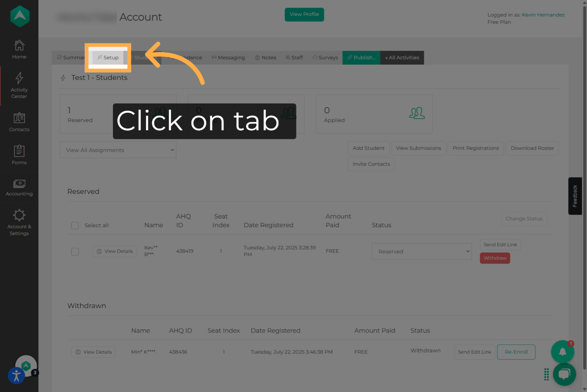The width and height of the screenshot is (587, 392).
Task: Expand the View All Assignments dropdown
Action: (118, 150)
